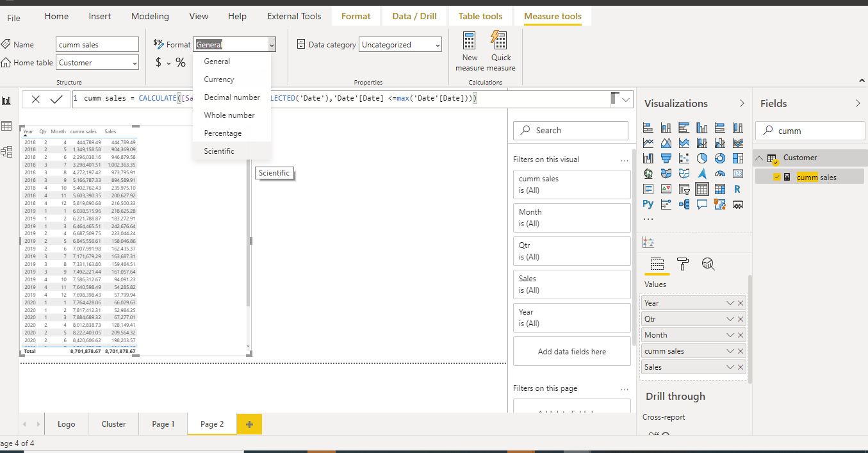The width and height of the screenshot is (868, 453).
Task: Choose Whole number from the format list
Action: [x=232, y=115]
